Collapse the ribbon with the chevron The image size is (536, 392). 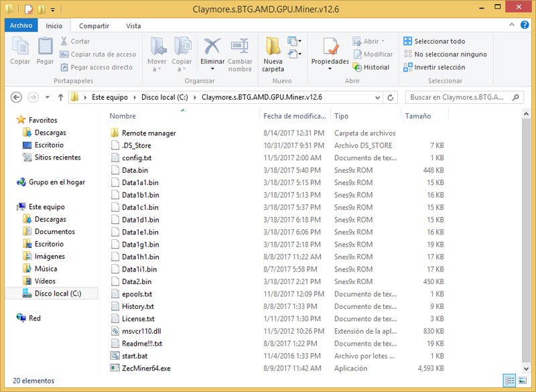coord(512,25)
